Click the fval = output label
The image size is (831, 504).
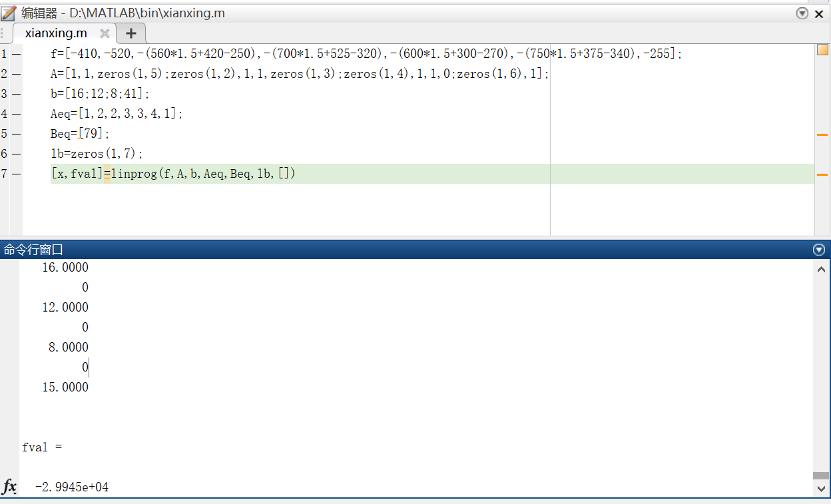pyautogui.click(x=42, y=447)
